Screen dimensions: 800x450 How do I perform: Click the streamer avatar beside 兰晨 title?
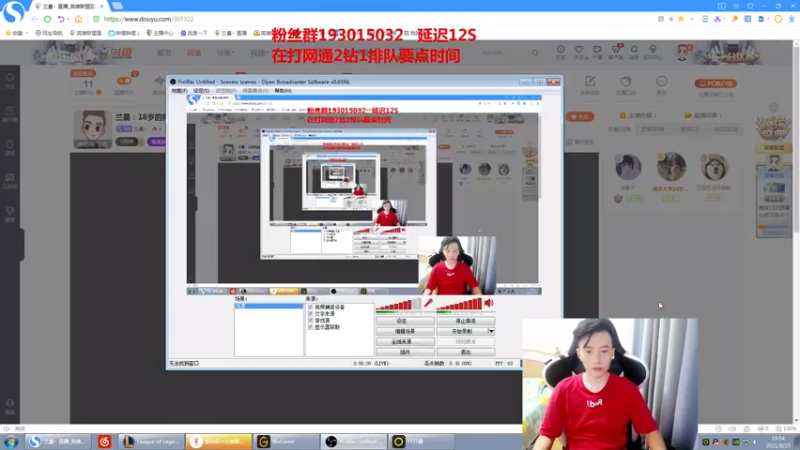point(93,129)
